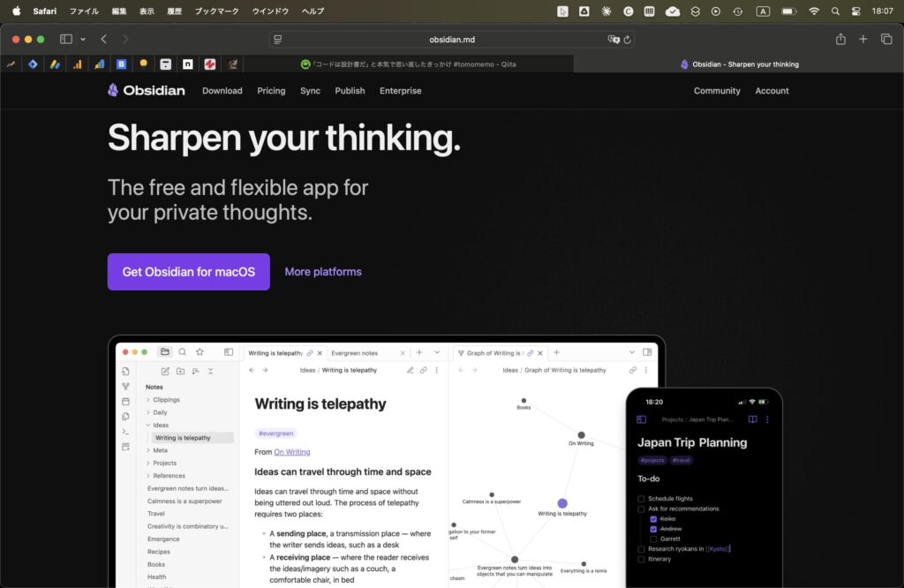Show the Safari tab overview icon

(886, 39)
